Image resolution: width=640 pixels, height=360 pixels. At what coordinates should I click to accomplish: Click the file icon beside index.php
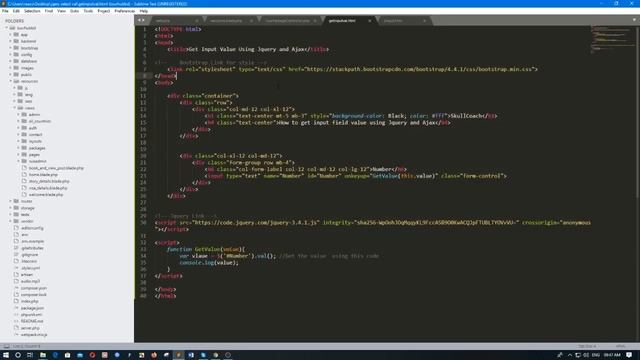pos(16,301)
